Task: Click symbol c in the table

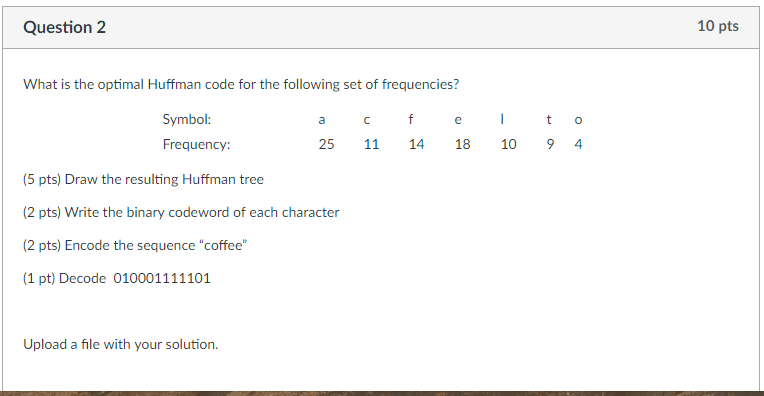Action: click(366, 120)
